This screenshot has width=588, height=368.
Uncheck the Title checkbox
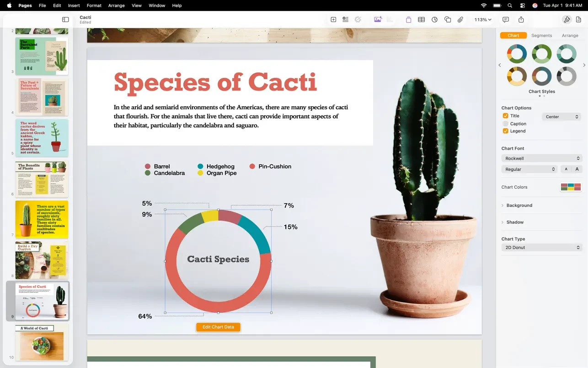pyautogui.click(x=505, y=116)
